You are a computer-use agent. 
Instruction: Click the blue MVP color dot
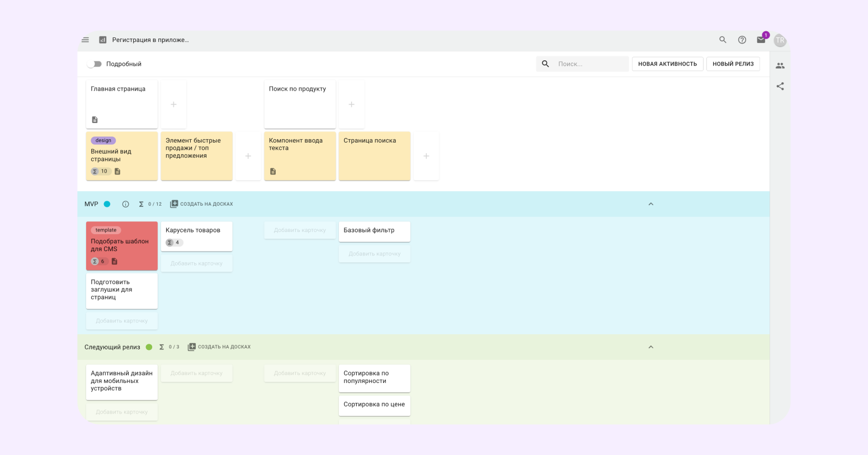click(x=107, y=204)
